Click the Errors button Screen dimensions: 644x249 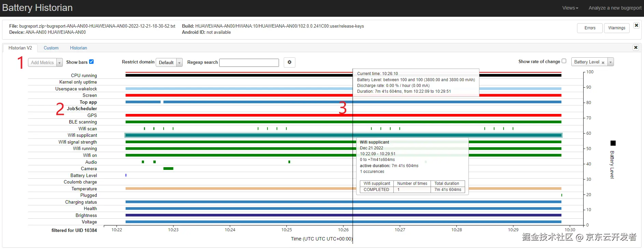pyautogui.click(x=590, y=28)
